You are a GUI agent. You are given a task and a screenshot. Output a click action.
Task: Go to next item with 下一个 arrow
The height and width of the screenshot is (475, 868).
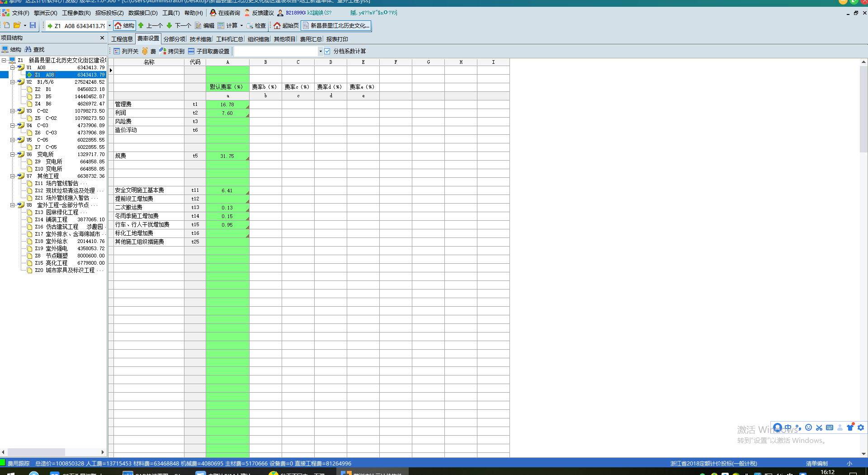(x=179, y=26)
